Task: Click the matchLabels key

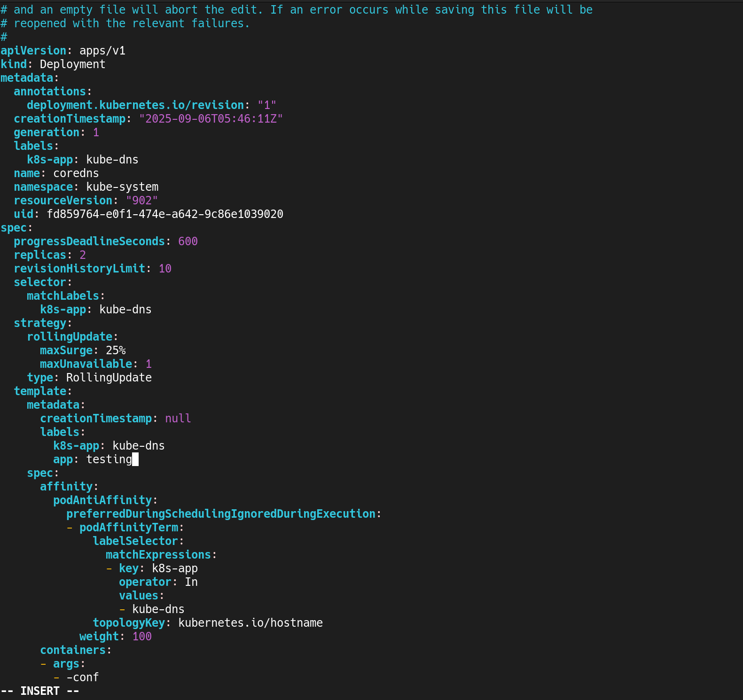Action: [x=63, y=296]
